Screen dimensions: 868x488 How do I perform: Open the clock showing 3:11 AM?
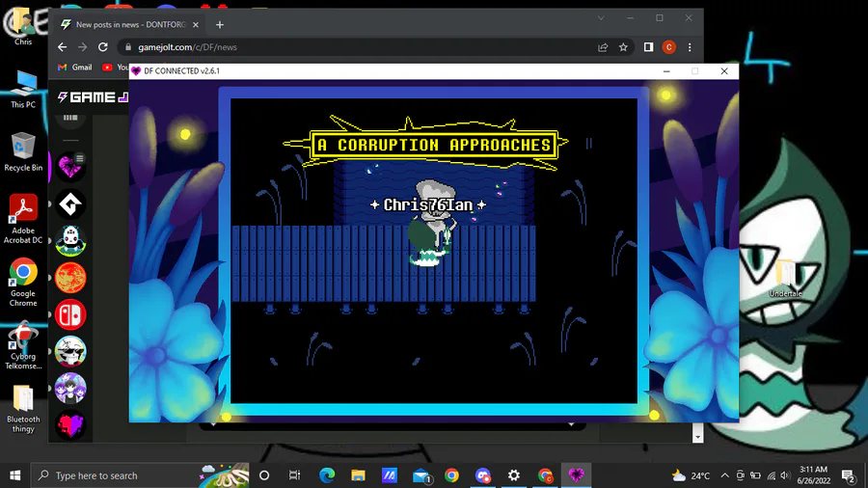click(814, 475)
